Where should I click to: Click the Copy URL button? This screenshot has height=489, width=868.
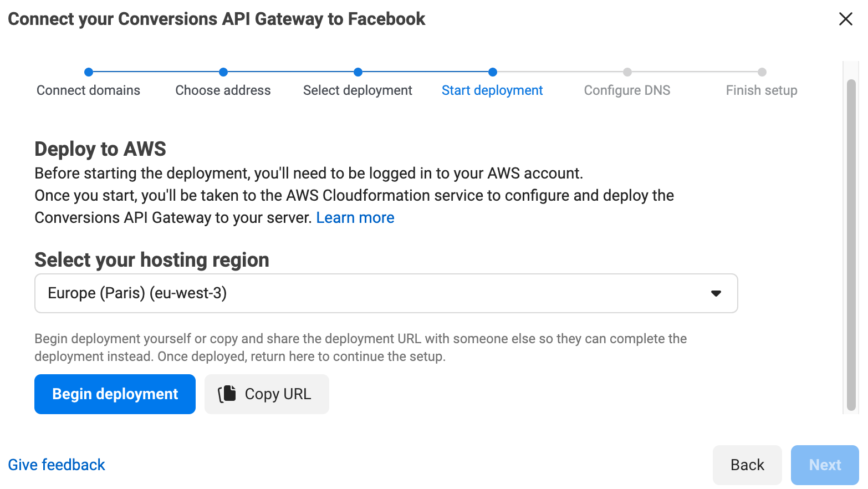pos(267,394)
